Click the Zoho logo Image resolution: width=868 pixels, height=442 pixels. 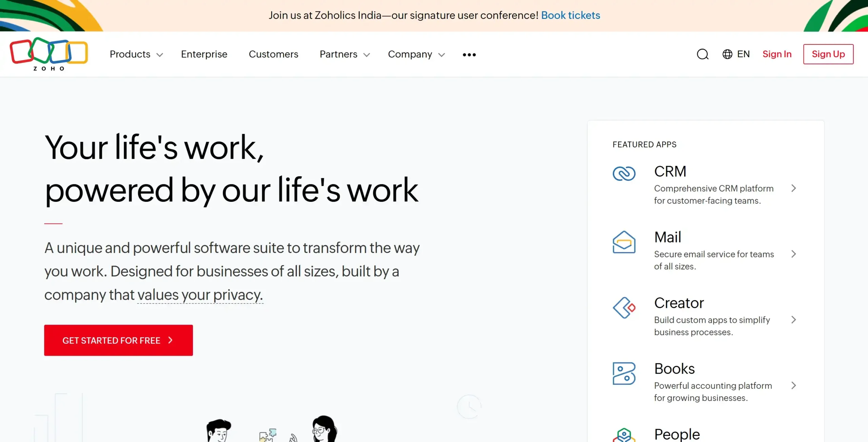49,54
